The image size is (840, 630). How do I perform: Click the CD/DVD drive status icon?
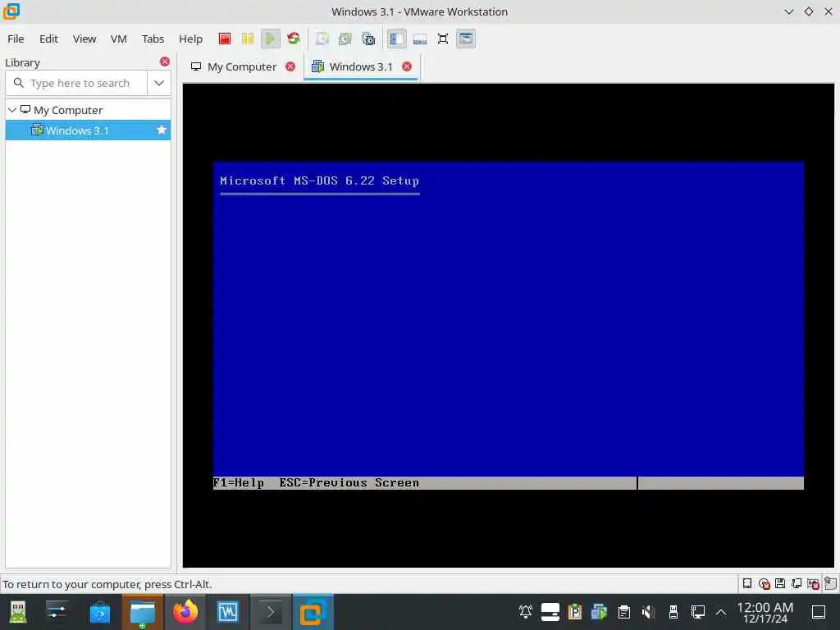[x=765, y=583]
